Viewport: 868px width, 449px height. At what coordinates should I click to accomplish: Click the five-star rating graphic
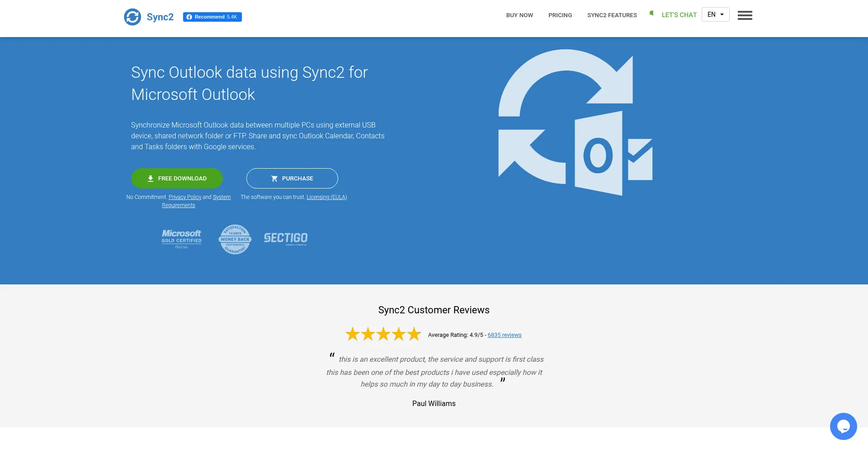pos(383,334)
